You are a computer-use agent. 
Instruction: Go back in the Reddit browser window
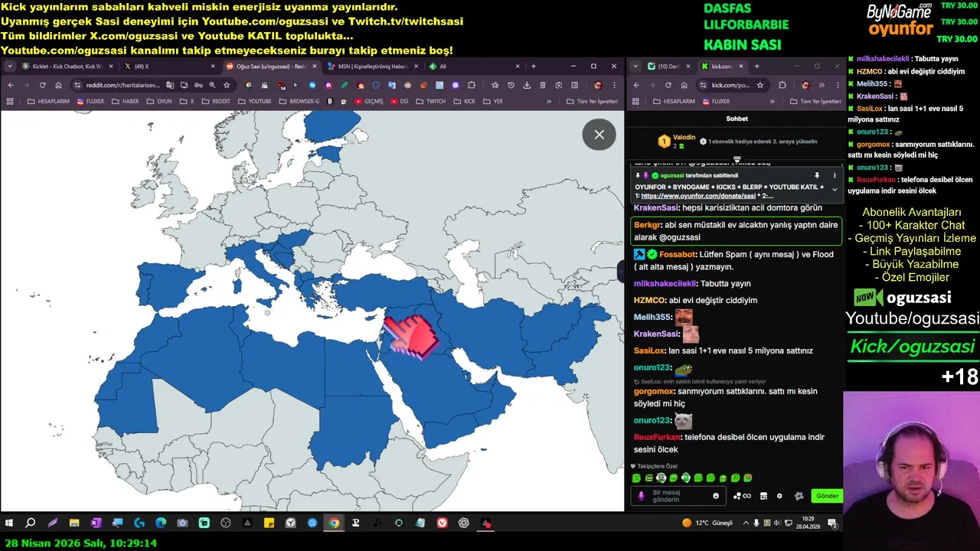11,85
